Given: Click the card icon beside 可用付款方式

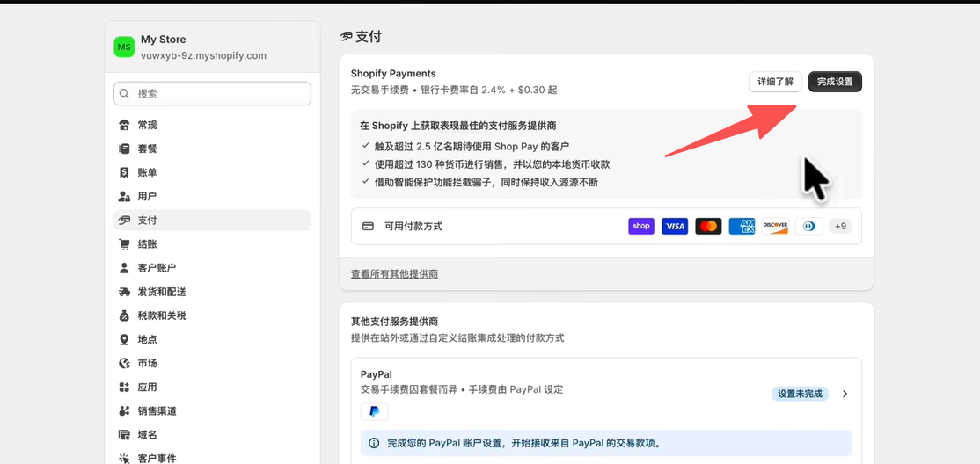Looking at the screenshot, I should (x=368, y=226).
